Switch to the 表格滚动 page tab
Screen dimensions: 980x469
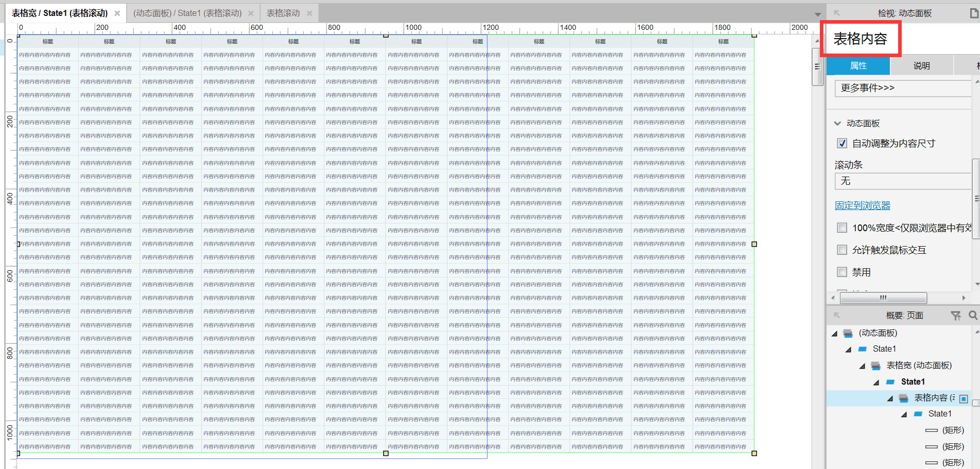[x=283, y=13]
